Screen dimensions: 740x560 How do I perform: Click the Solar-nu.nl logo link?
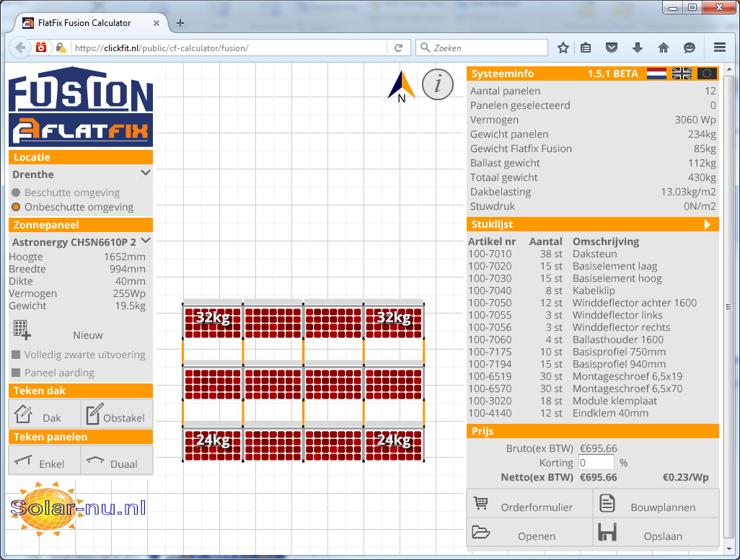pos(77,508)
